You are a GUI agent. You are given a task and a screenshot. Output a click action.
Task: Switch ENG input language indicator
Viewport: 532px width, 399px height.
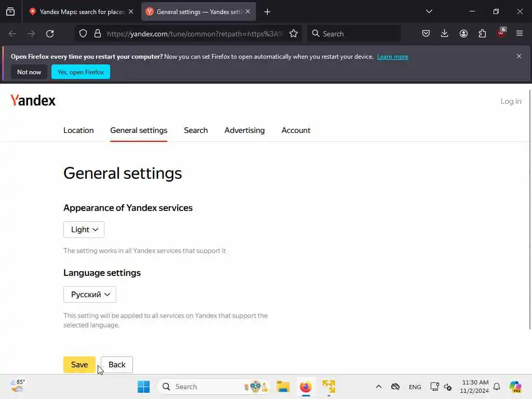[x=415, y=387]
